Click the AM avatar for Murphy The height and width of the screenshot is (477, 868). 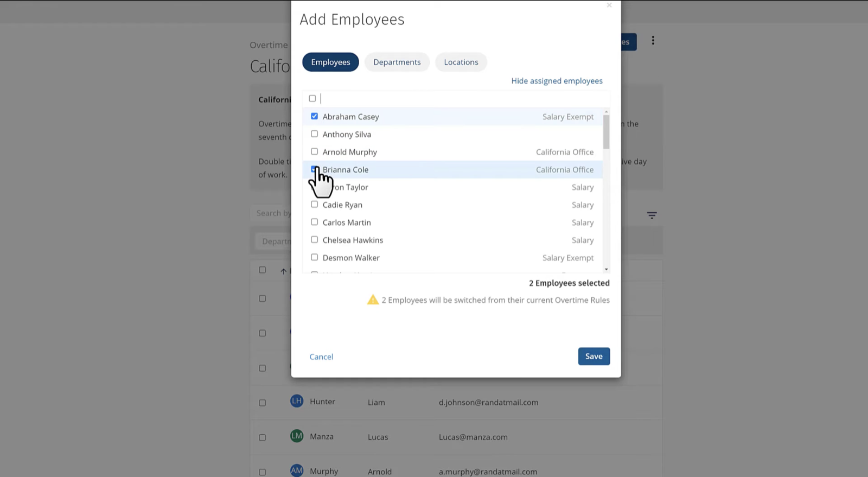297,470
